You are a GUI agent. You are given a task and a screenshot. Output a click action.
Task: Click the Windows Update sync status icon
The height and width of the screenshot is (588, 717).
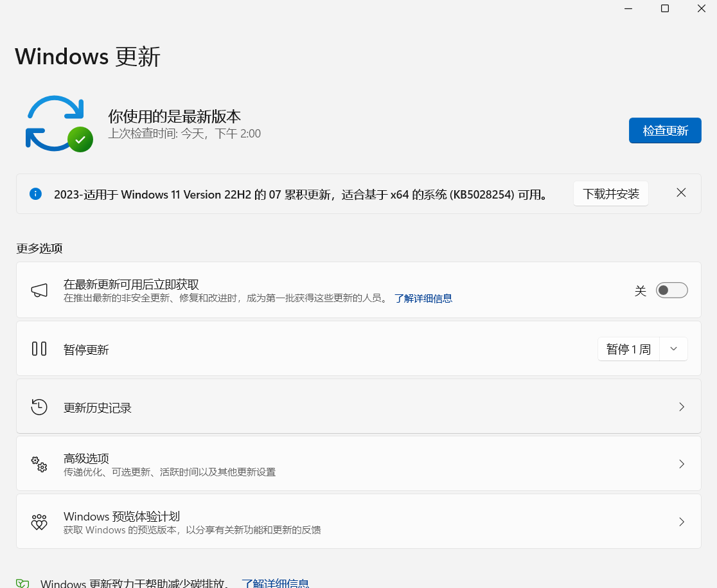59,123
